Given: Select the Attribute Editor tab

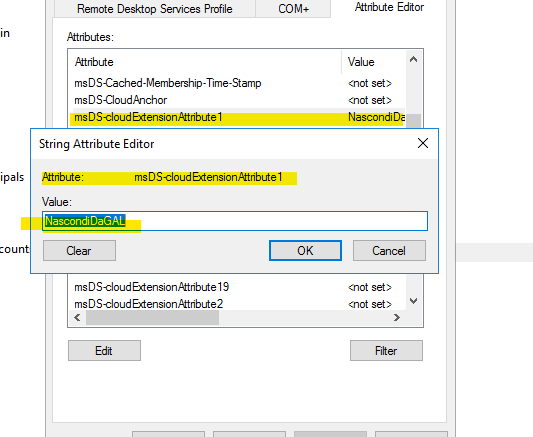Looking at the screenshot, I should coord(389,7).
